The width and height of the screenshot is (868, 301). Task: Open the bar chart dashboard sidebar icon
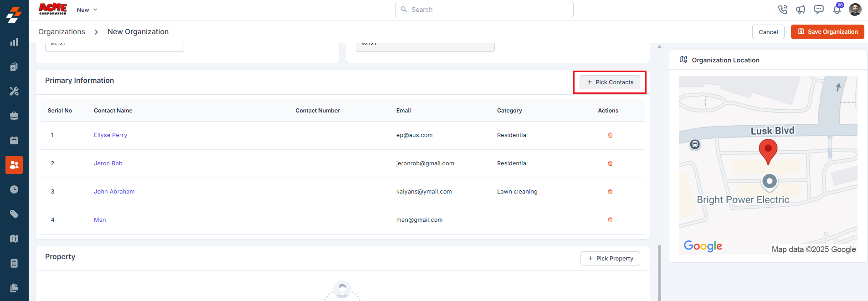coord(14,42)
